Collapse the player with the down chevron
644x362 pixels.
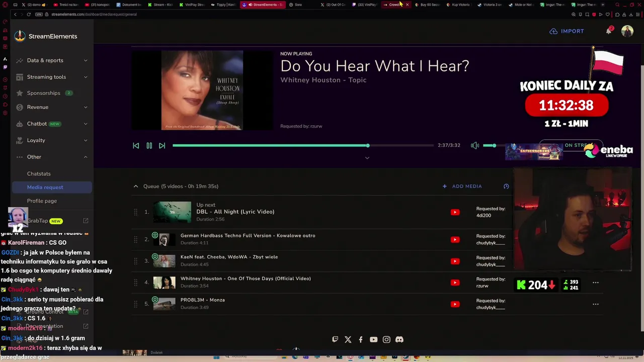click(x=367, y=158)
